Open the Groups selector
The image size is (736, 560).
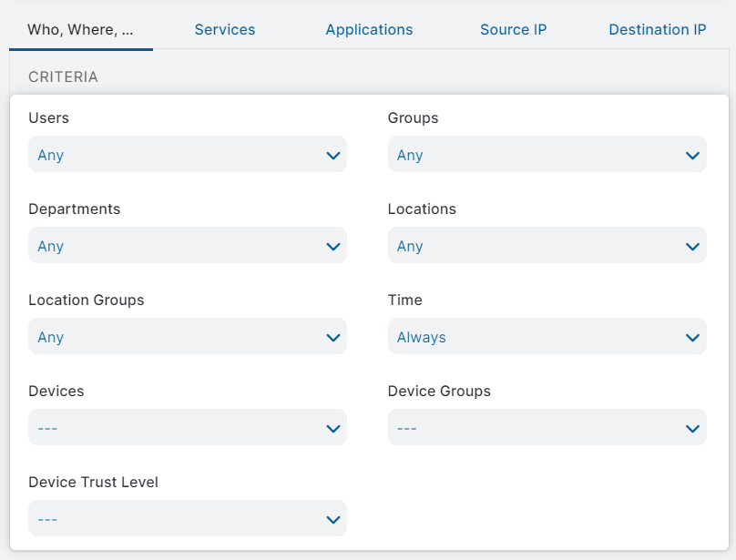point(547,154)
